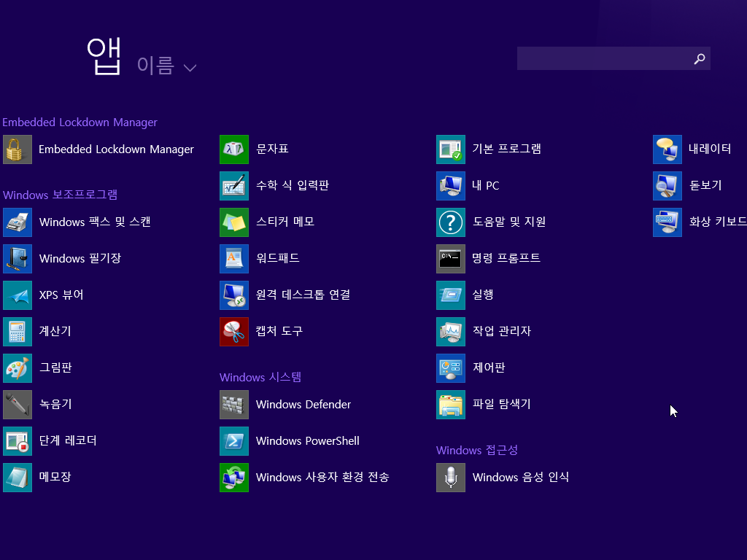Click the 돋보기 text label
This screenshot has width=747, height=560.
[x=705, y=185]
